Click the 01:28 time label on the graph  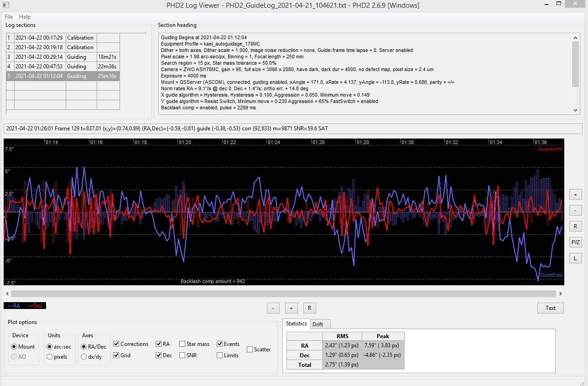(363, 142)
